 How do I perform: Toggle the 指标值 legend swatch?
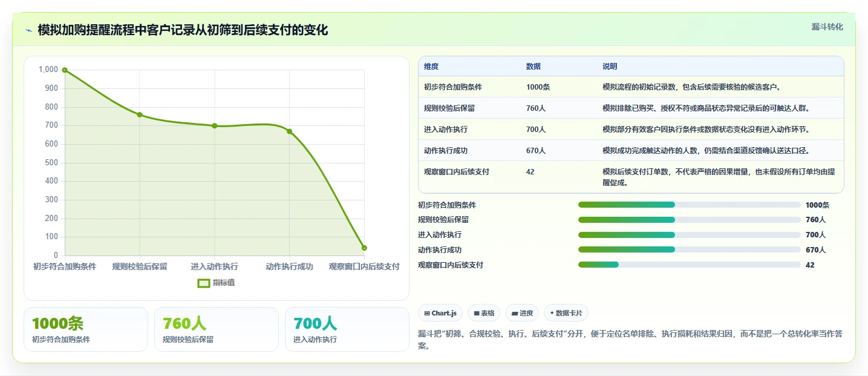[204, 283]
